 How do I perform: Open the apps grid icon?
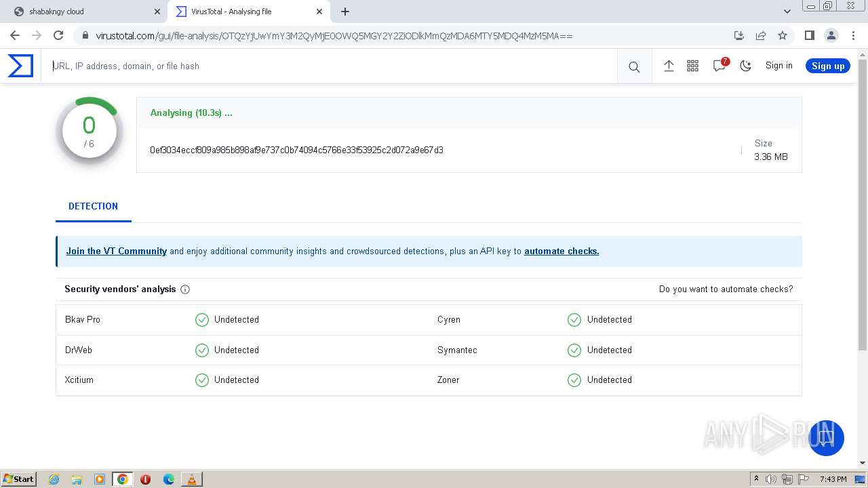coord(692,66)
